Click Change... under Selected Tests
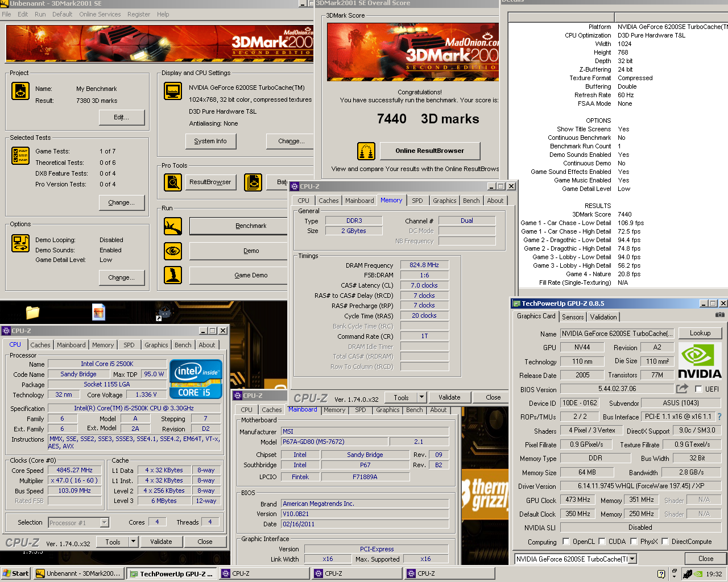This screenshot has height=582, width=728. [122, 202]
